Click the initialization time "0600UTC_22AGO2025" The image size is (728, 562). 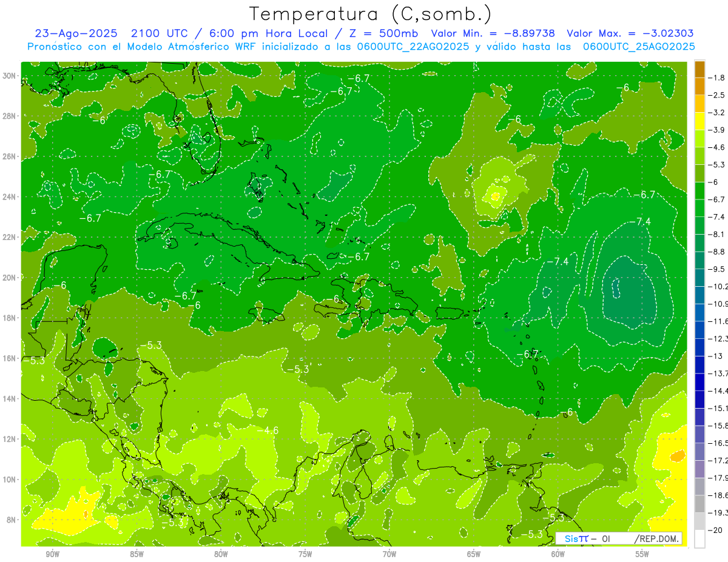click(x=411, y=47)
